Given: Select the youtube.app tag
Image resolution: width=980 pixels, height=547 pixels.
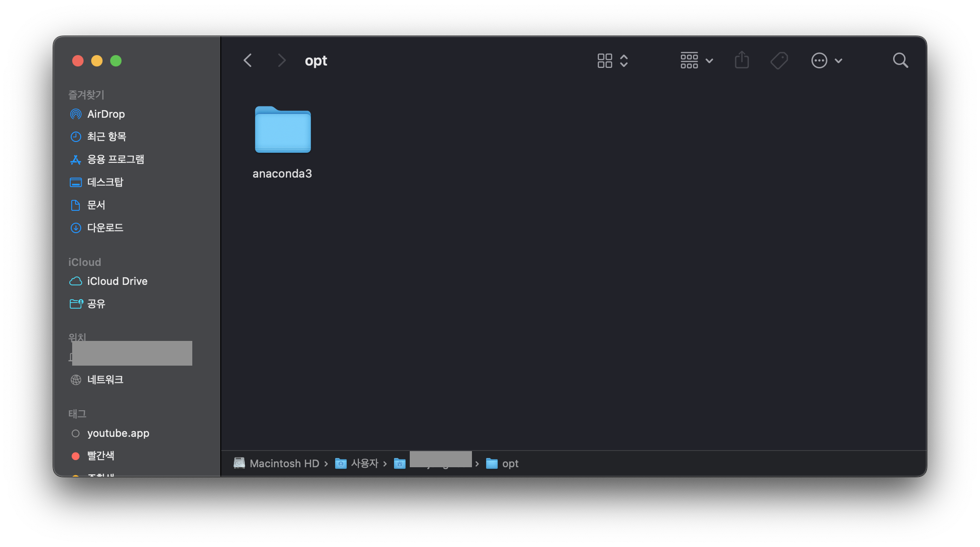Looking at the screenshot, I should pyautogui.click(x=118, y=433).
